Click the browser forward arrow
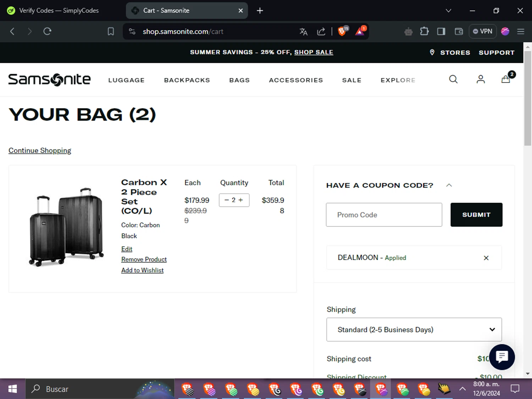Viewport: 532px width, 399px height. click(x=29, y=31)
